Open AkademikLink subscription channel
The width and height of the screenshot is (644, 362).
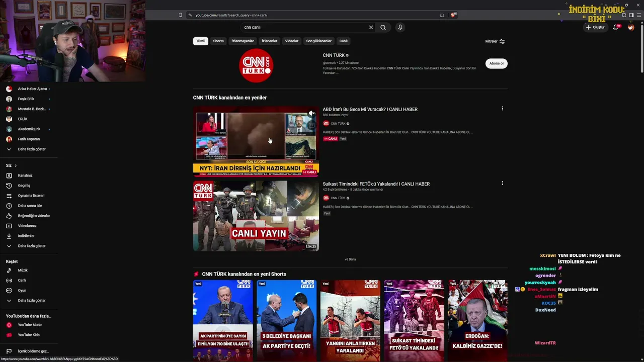pos(29,129)
